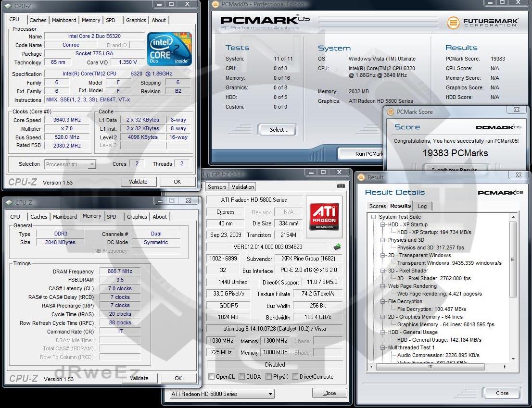
Task: Collapse the 2D - Transparent Windows node
Action: tap(383, 256)
